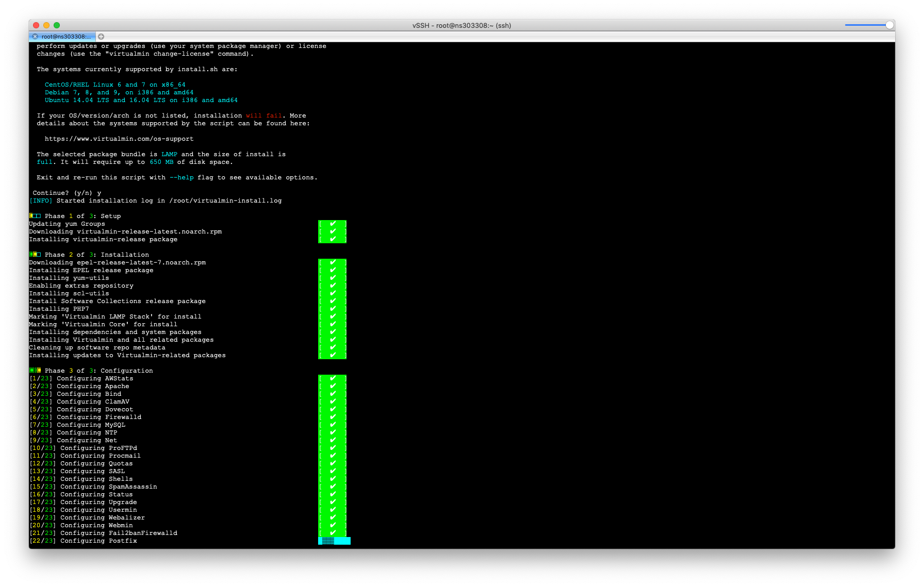This screenshot has width=924, height=587.
Task: Click 'Install Software Collections release package' line
Action: [x=118, y=301]
